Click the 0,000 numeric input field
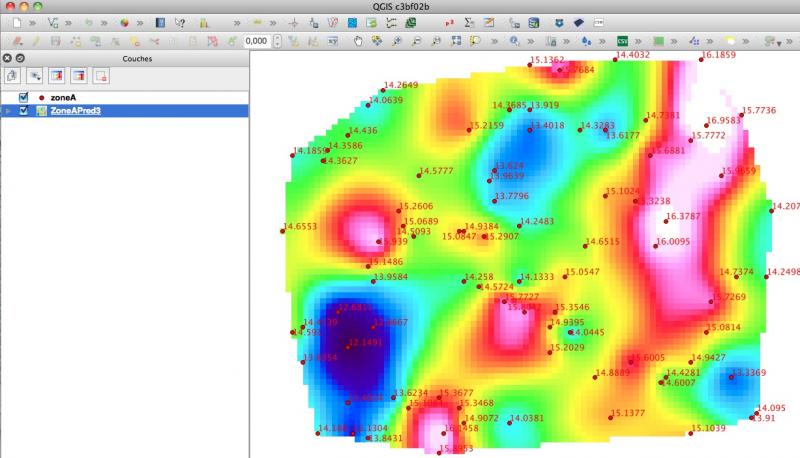This screenshot has height=458, width=800. tap(255, 42)
